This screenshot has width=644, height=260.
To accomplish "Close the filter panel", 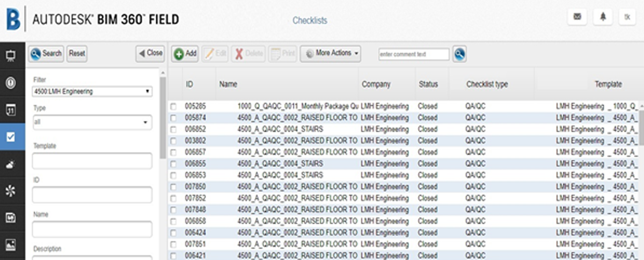I will (150, 53).
